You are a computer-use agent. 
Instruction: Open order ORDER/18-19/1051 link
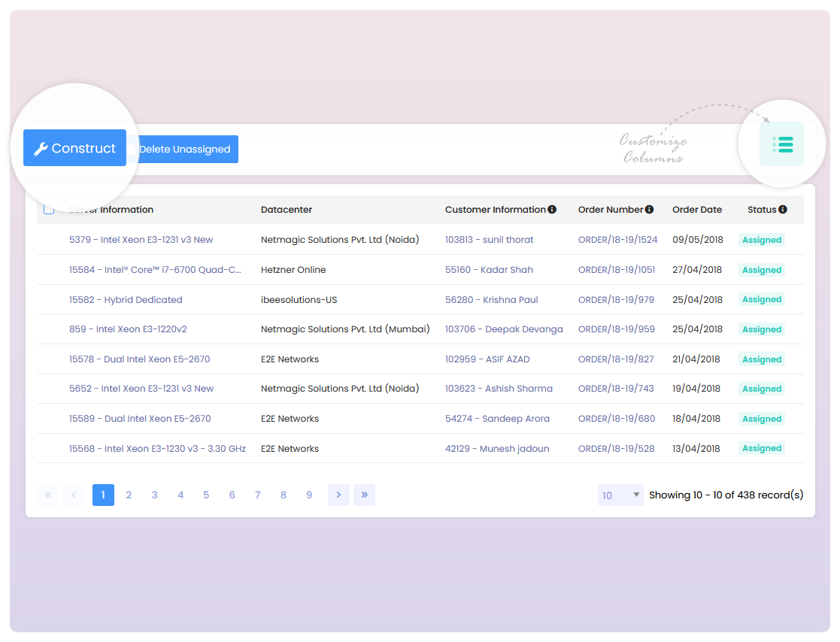click(617, 270)
